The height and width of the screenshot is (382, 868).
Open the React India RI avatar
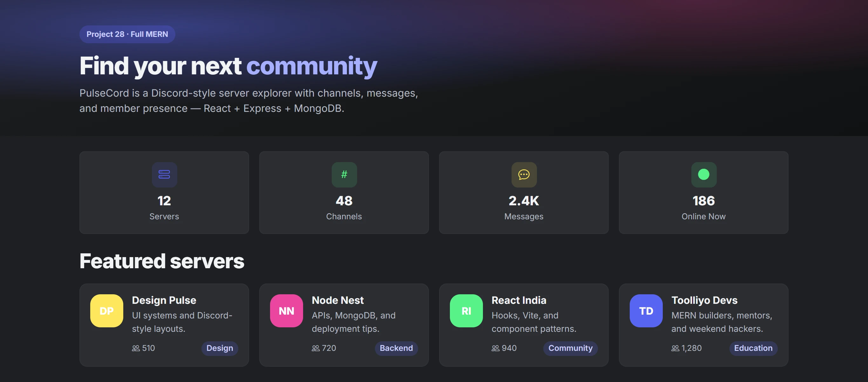coord(466,310)
